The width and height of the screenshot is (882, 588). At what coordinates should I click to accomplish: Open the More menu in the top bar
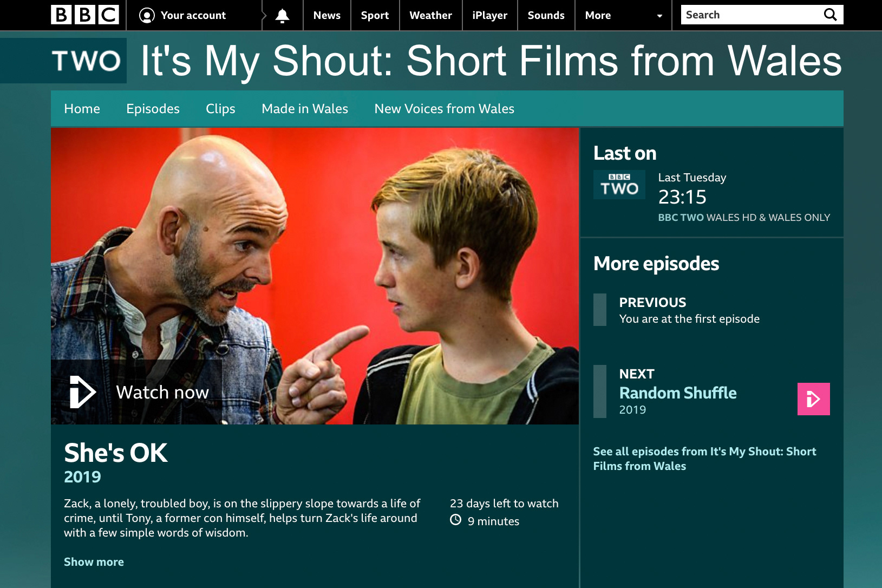click(598, 16)
